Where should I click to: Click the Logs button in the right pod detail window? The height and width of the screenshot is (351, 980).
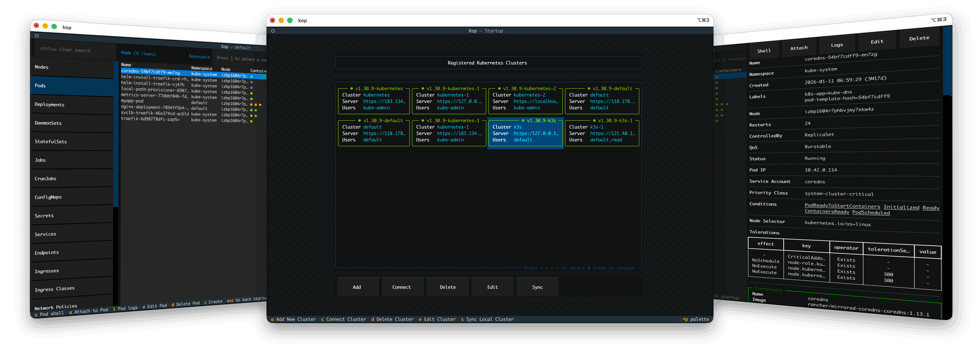click(x=837, y=45)
